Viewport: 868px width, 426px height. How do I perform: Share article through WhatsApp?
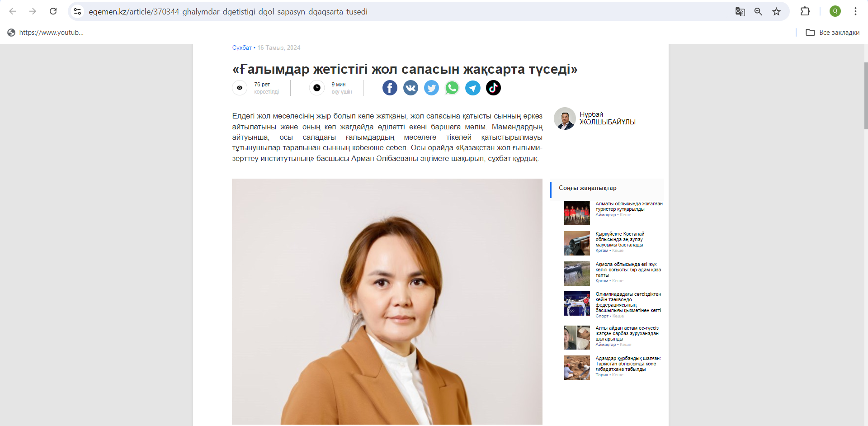tap(452, 88)
